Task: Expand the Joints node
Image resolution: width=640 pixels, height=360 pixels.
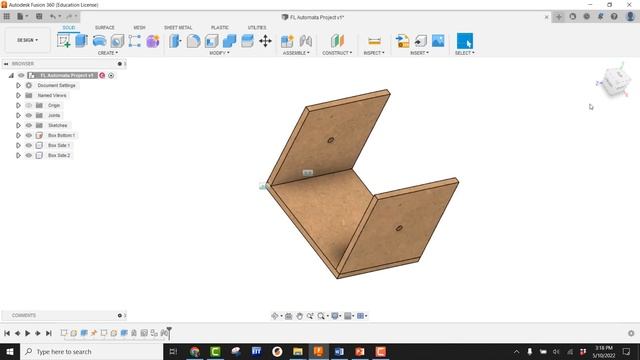Action: tap(18, 116)
